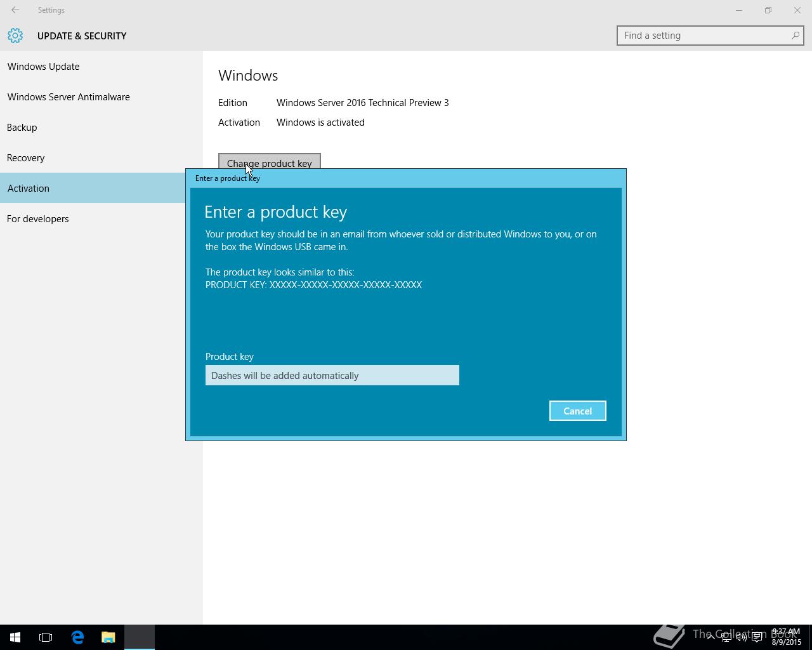
Task: Restore down the Settings window
Action: pyautogui.click(x=768, y=10)
